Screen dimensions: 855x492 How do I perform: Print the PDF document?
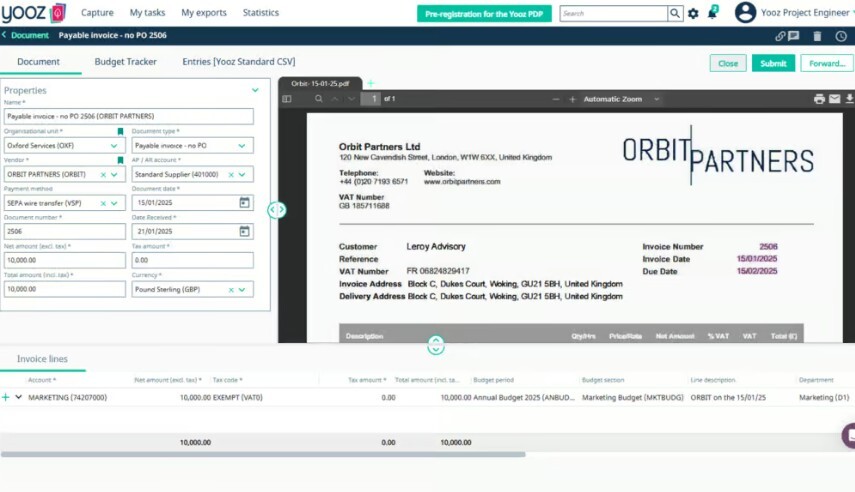pos(819,99)
